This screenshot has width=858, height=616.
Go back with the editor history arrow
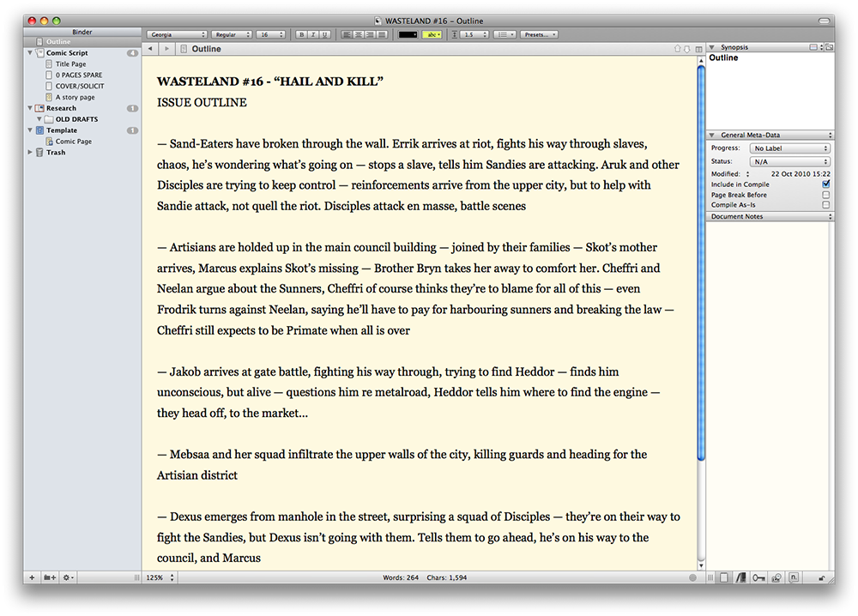tap(151, 49)
